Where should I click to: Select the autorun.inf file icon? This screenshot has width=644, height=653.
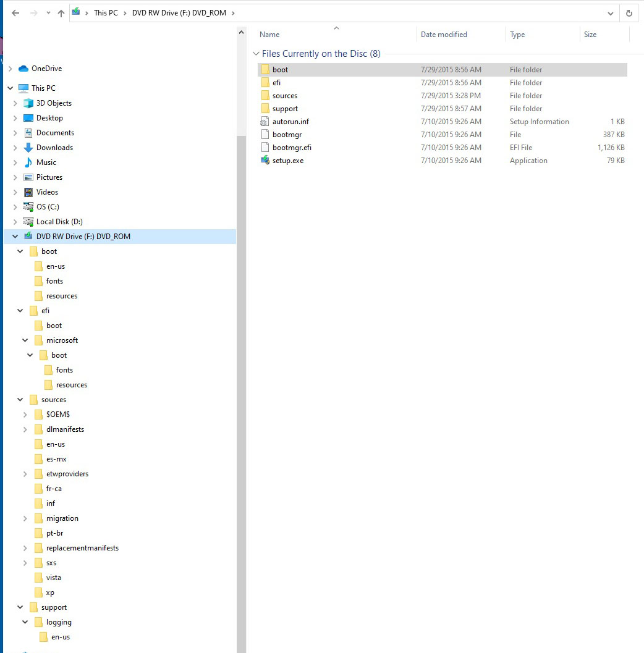pyautogui.click(x=265, y=122)
